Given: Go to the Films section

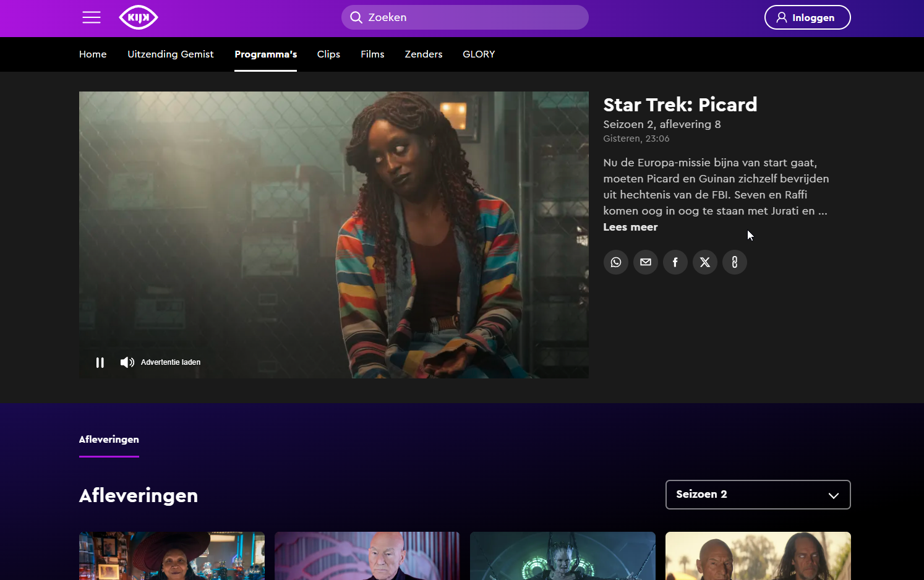Looking at the screenshot, I should (372, 54).
